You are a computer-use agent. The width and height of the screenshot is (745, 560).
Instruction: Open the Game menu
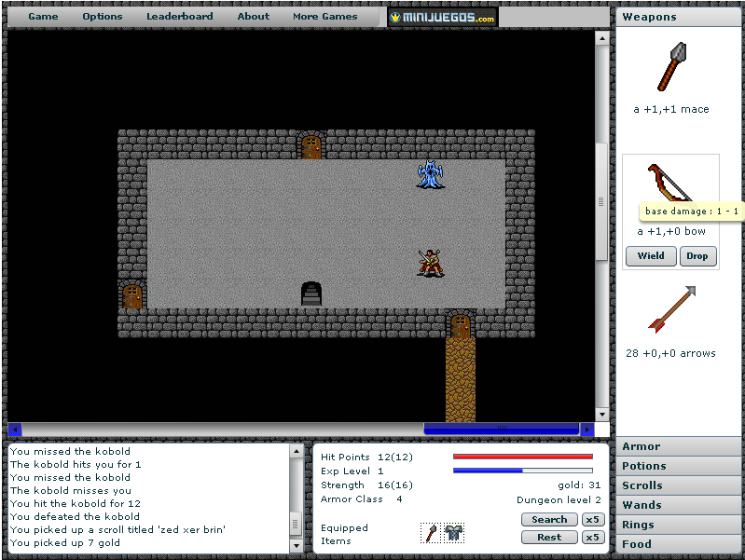43,17
